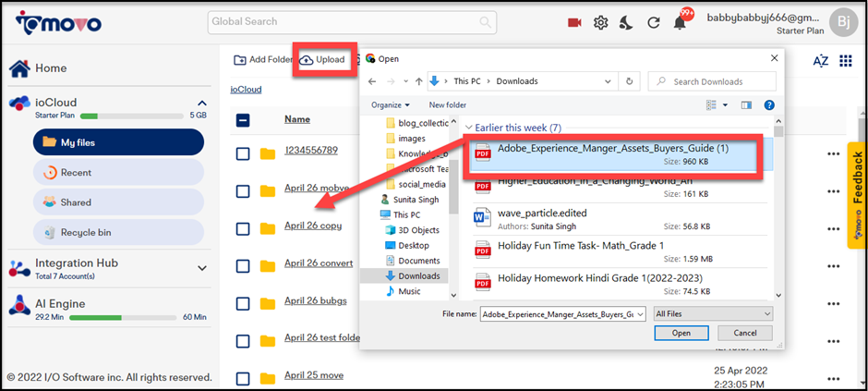Click the Open button in dialog

pyautogui.click(x=681, y=333)
